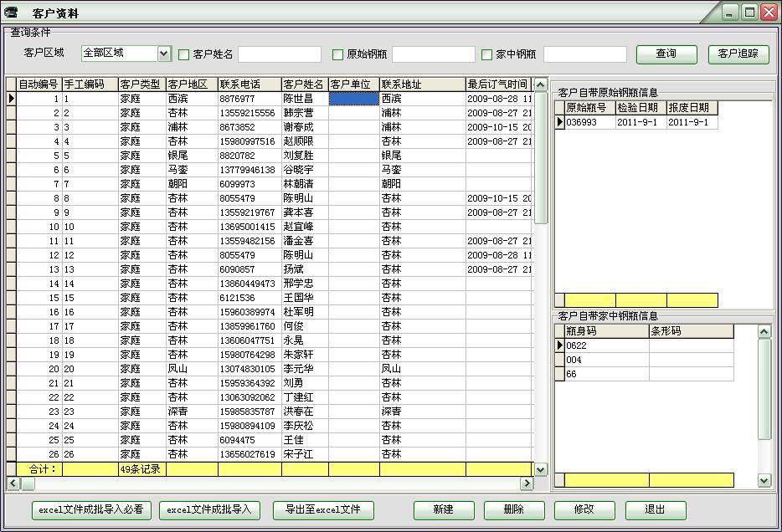Click the telephone icon in title bar

coord(11,12)
